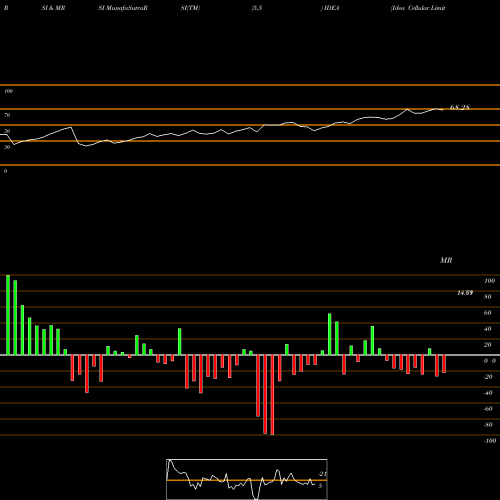
Task: Click the RSI axis label 100
Action: click(x=9, y=91)
